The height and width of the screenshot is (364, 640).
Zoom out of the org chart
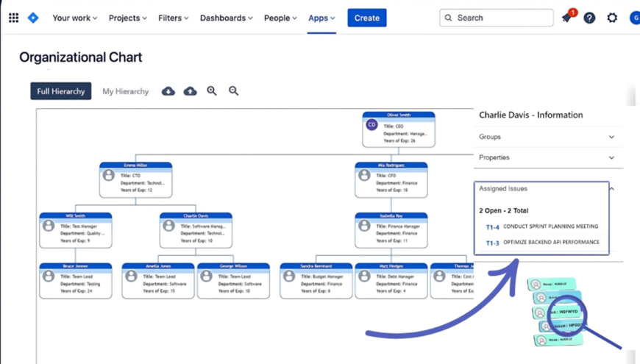click(233, 91)
